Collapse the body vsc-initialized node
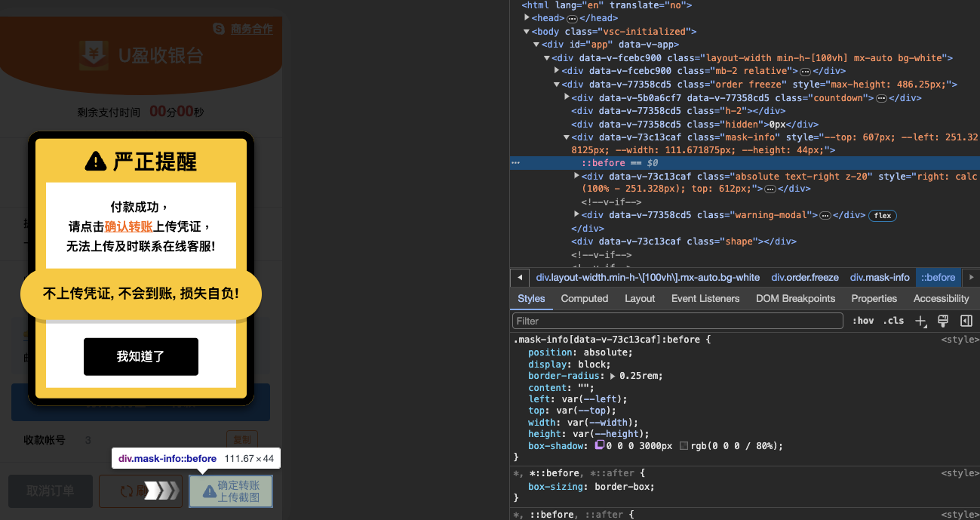Screen dimensions: 980x520 (527, 31)
